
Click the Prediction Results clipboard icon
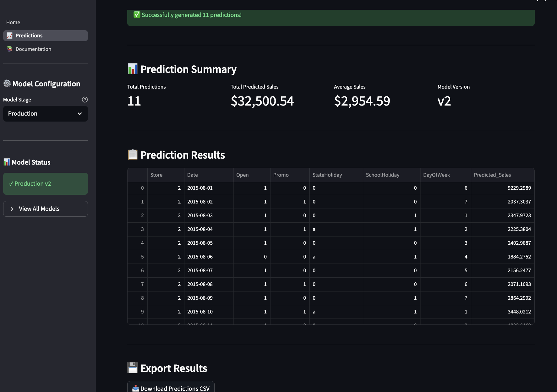[x=133, y=155]
